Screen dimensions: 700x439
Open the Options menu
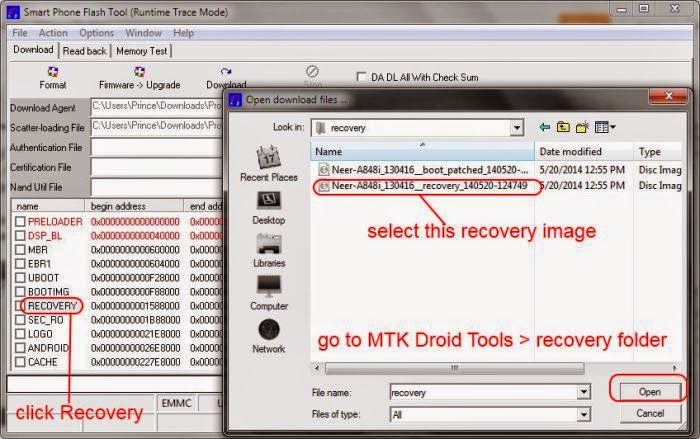pyautogui.click(x=96, y=33)
